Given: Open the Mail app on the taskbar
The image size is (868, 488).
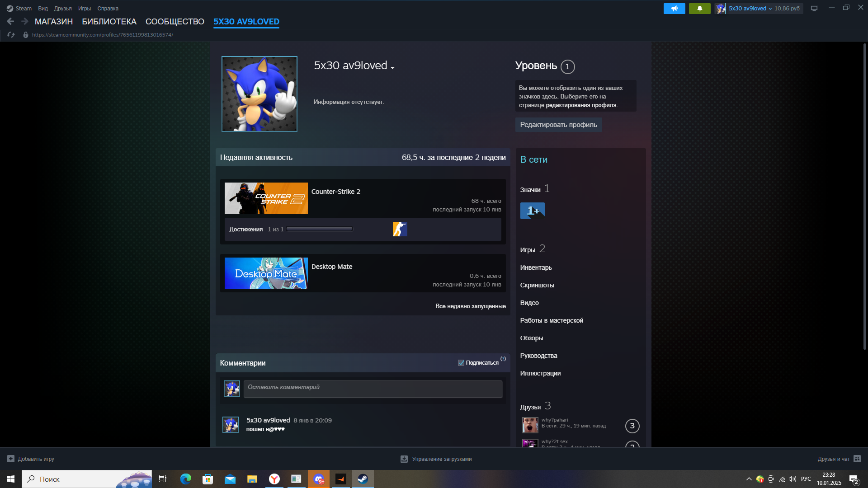Looking at the screenshot, I should [x=230, y=479].
